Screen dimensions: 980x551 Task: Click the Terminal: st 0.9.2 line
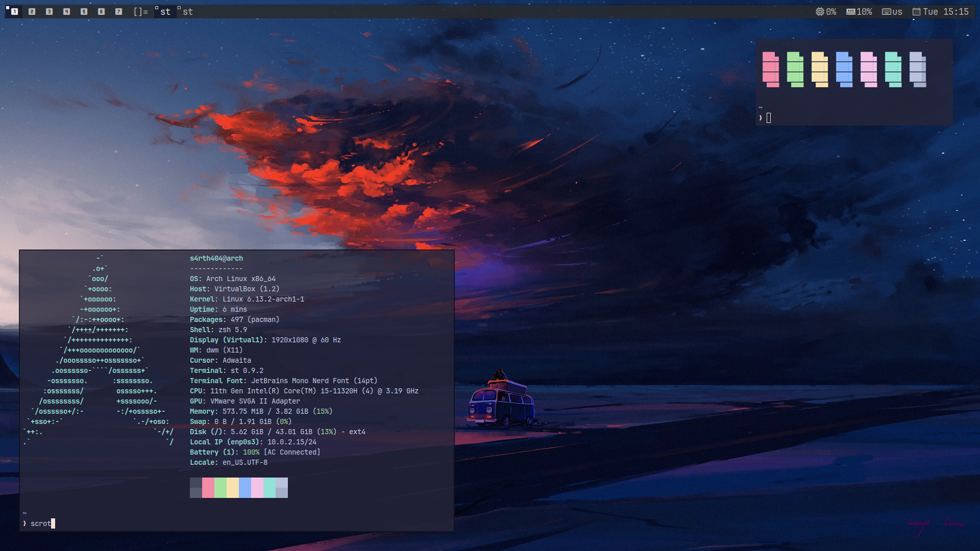tap(227, 370)
